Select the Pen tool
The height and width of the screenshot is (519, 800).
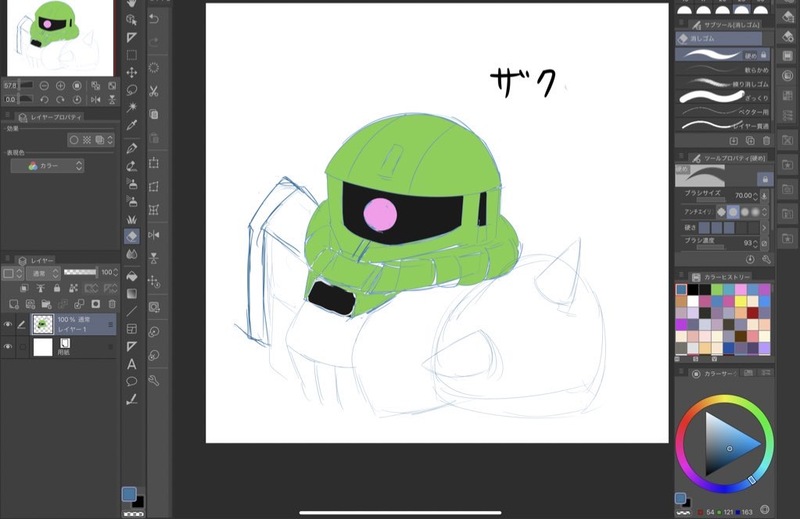coord(132,149)
